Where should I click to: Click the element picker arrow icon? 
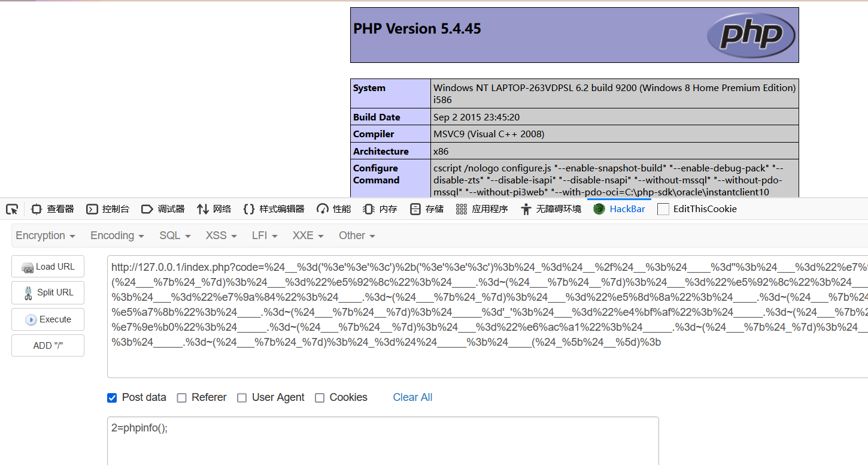[12, 209]
